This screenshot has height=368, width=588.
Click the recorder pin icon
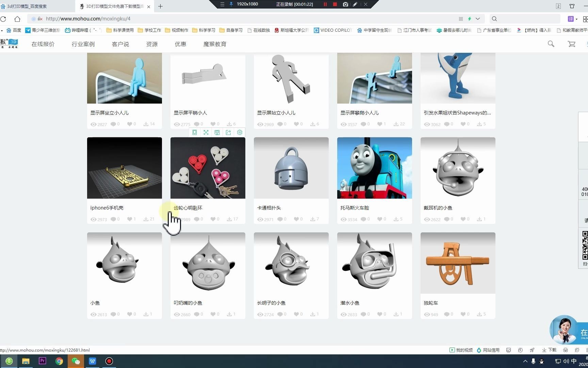pos(231,4)
